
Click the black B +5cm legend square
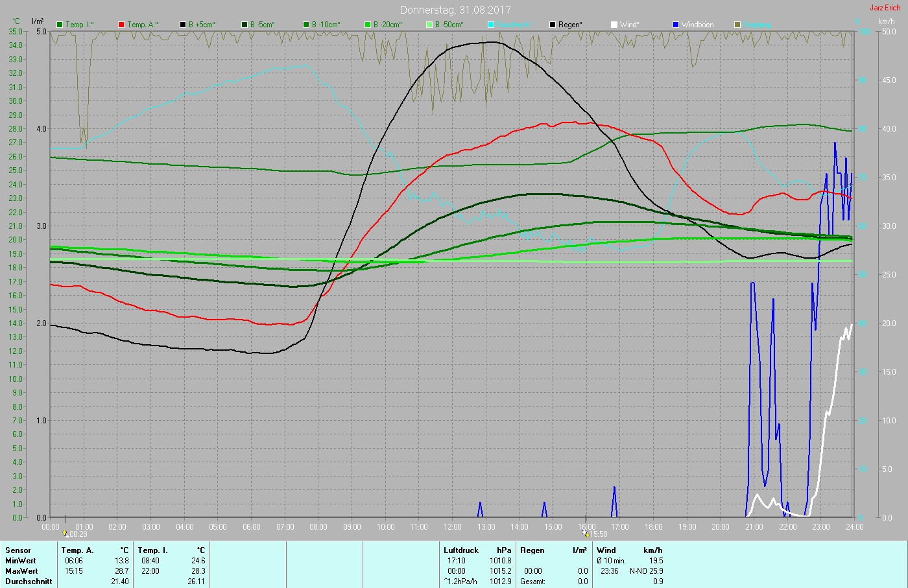(183, 25)
